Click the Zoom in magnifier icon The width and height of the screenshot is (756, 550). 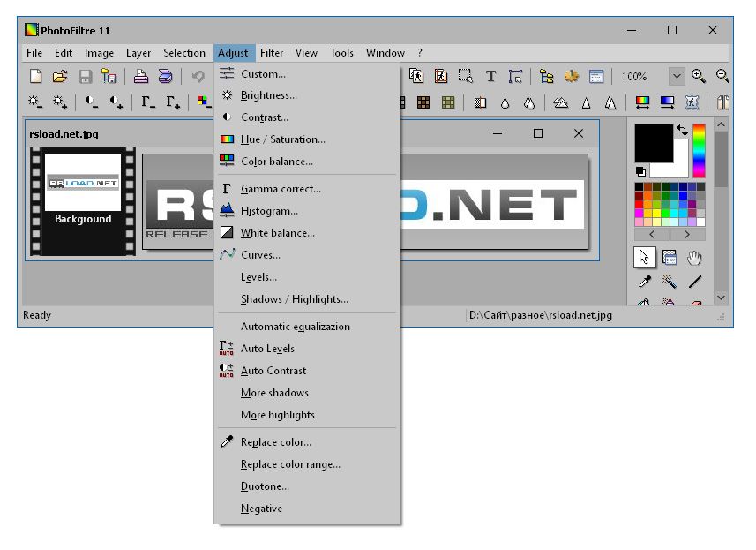pos(699,77)
